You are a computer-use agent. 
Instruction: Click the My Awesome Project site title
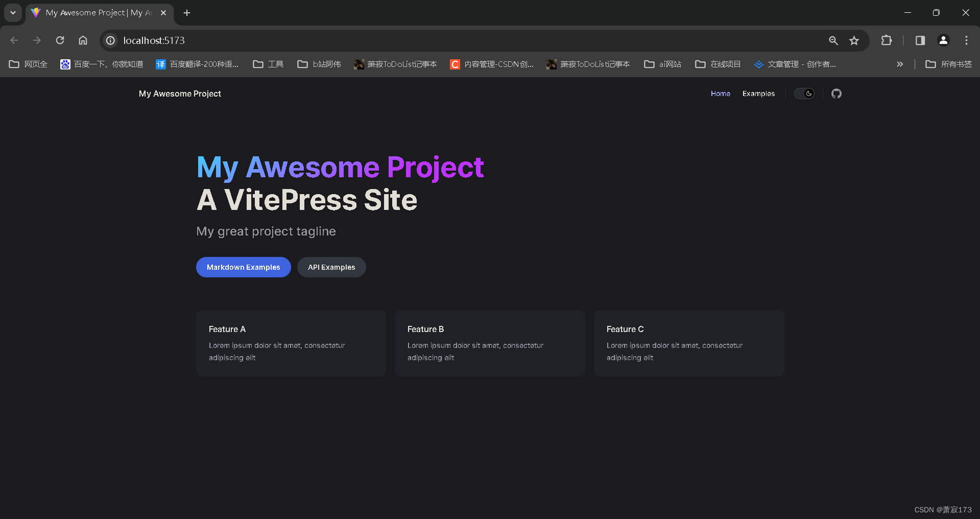[x=180, y=93]
